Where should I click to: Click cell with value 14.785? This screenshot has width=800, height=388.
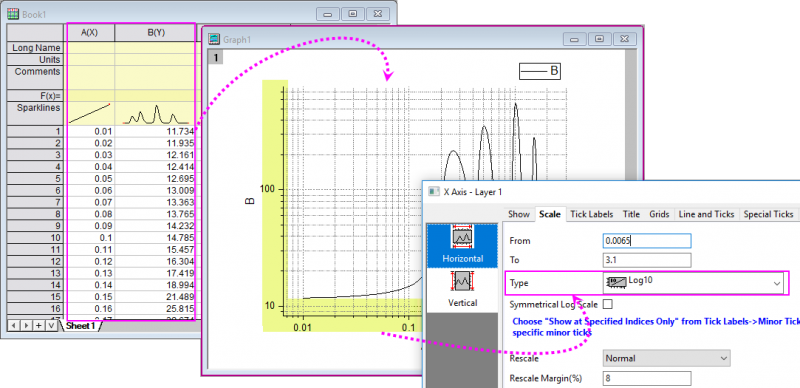(155, 237)
